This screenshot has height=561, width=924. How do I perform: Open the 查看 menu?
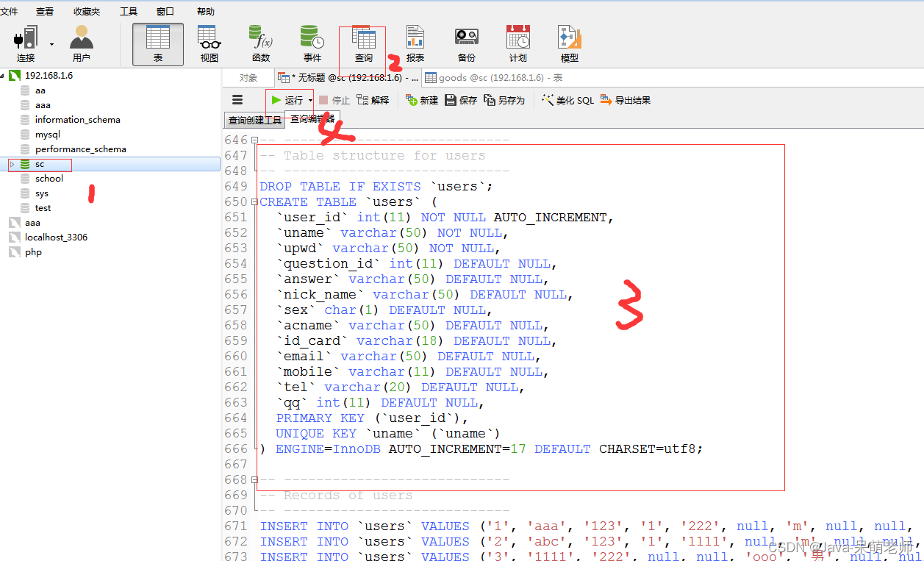click(45, 12)
